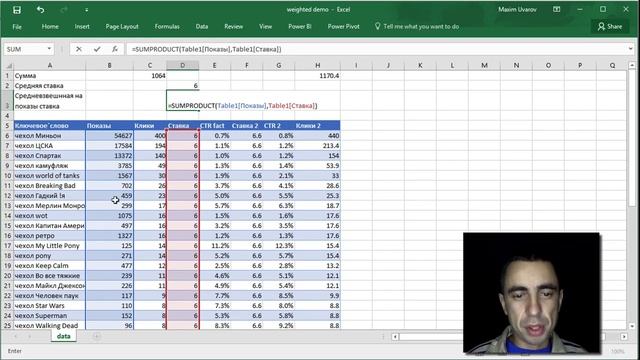The height and width of the screenshot is (360, 640).
Task: Click the CTR fact header cell
Action: click(215, 126)
